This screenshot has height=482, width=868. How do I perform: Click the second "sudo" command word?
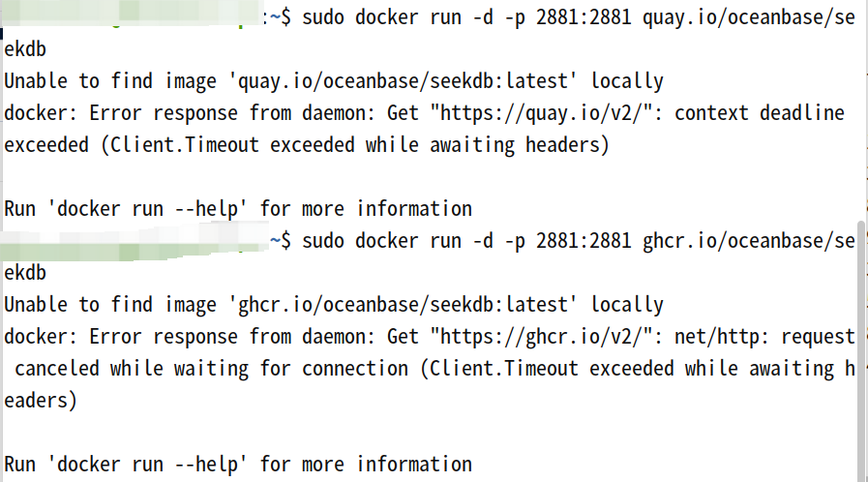coord(323,241)
